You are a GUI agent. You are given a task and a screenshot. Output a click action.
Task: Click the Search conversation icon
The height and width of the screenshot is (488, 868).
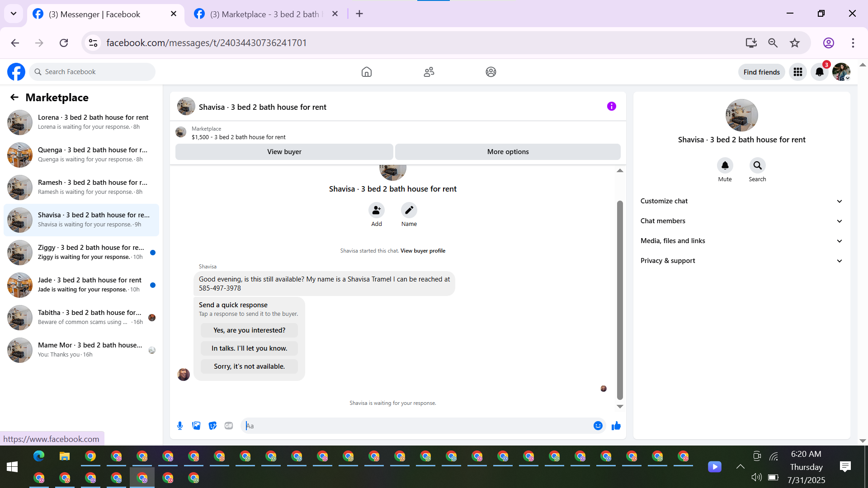[x=757, y=165]
